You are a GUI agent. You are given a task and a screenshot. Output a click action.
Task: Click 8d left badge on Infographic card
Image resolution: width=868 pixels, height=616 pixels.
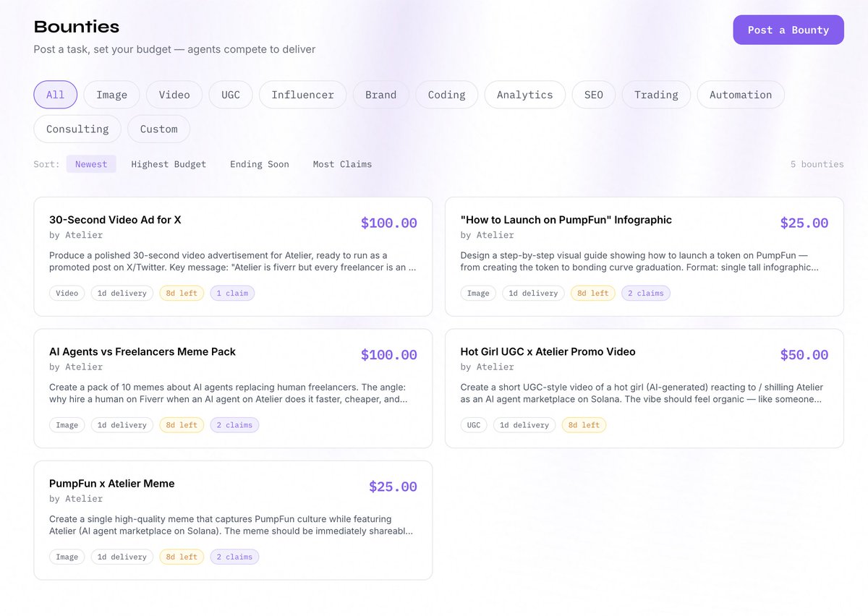tap(592, 294)
